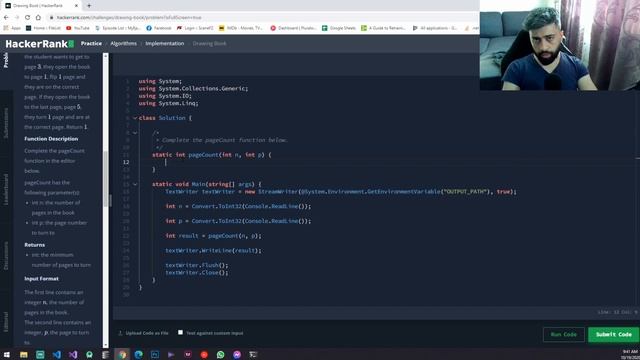The image size is (640, 360).
Task: Click the 'Input Format' heading
Action: tap(41, 279)
